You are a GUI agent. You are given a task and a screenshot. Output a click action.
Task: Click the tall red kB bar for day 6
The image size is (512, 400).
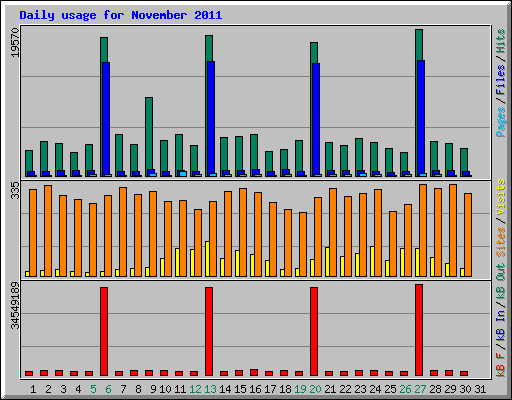pos(104,332)
